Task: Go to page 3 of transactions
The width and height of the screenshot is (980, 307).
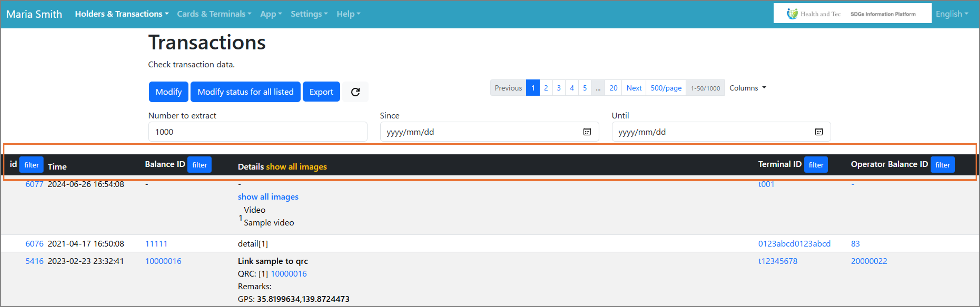Action: (558, 88)
